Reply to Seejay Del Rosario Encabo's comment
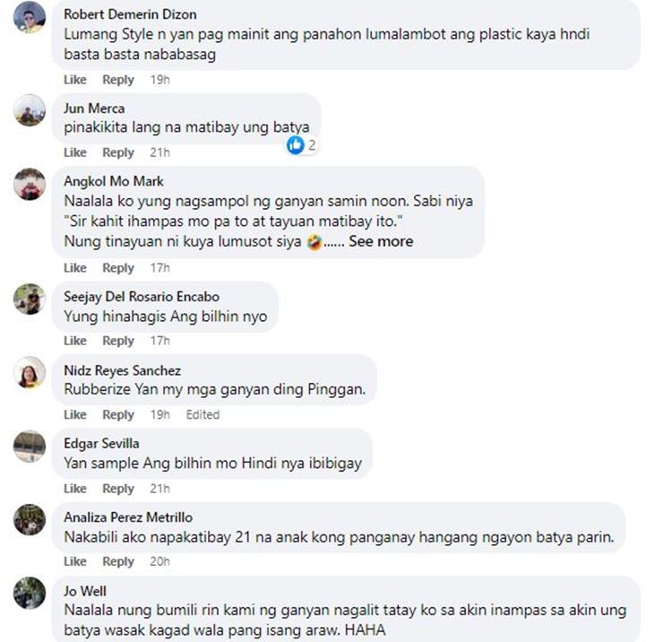The width and height of the screenshot is (672, 642). point(118,341)
